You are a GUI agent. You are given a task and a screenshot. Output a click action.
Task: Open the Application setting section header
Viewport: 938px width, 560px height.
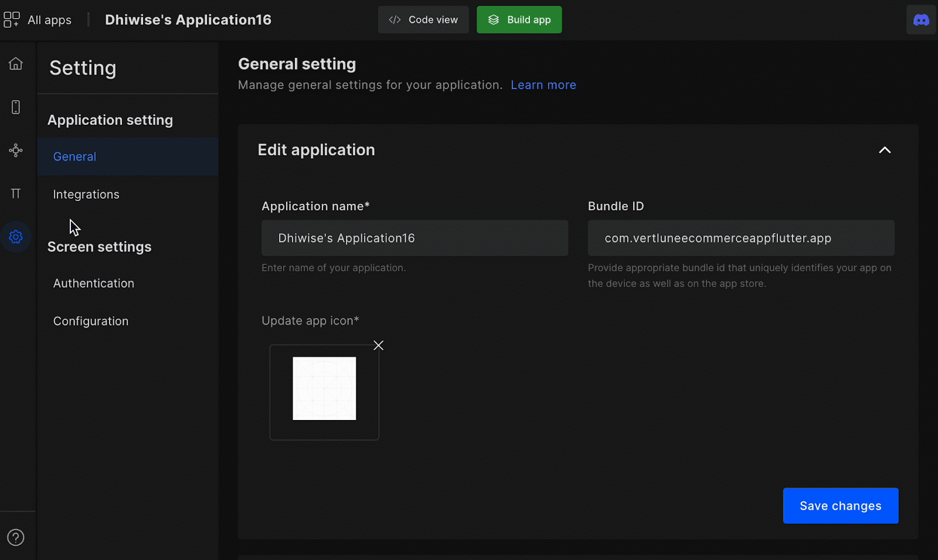pyautogui.click(x=110, y=119)
